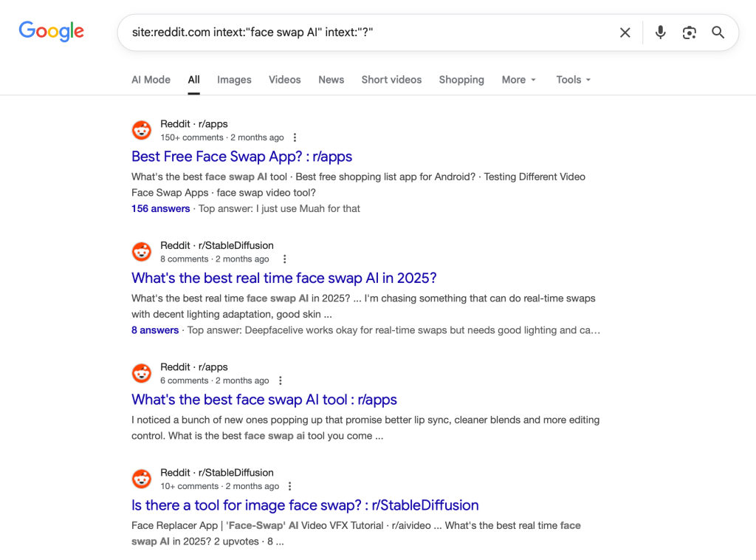Expand the More search filters dropdown

(518, 80)
